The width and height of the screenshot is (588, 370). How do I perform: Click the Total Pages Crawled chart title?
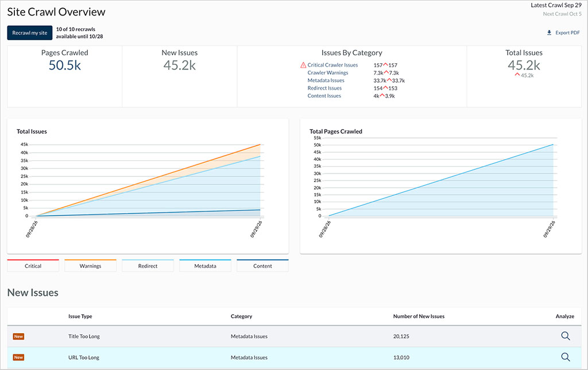pyautogui.click(x=335, y=132)
